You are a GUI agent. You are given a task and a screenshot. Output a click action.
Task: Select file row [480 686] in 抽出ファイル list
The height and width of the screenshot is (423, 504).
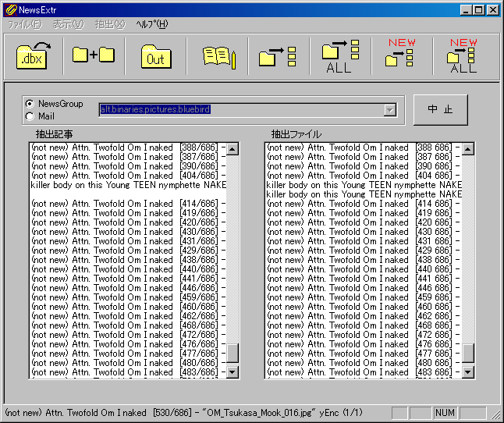click(364, 363)
